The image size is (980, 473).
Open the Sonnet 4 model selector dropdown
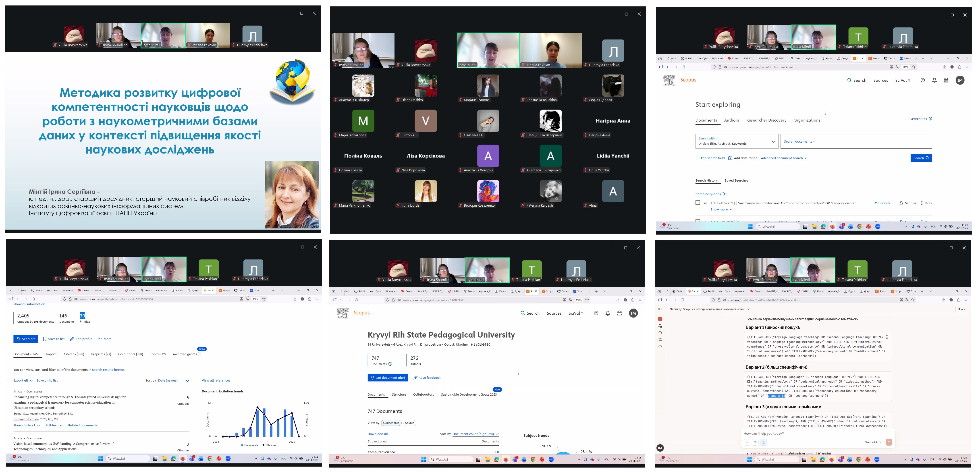pyautogui.click(x=873, y=442)
